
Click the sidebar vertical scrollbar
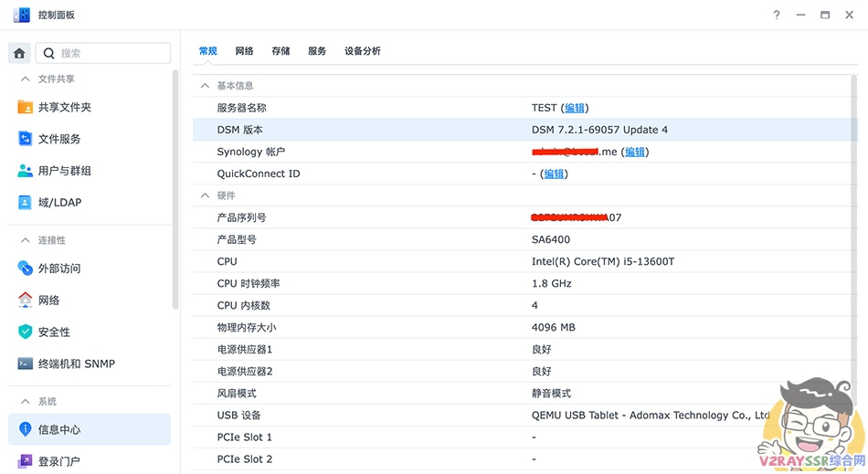click(x=175, y=188)
